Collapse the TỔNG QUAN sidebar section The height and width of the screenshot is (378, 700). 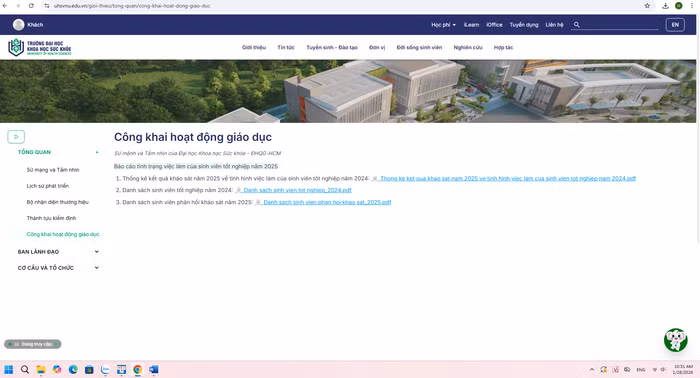tap(97, 152)
